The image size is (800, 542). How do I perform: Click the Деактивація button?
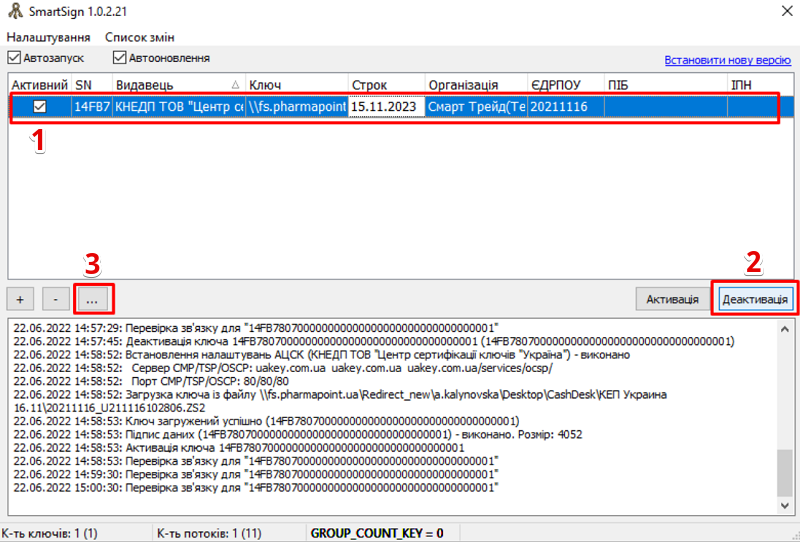tap(755, 299)
